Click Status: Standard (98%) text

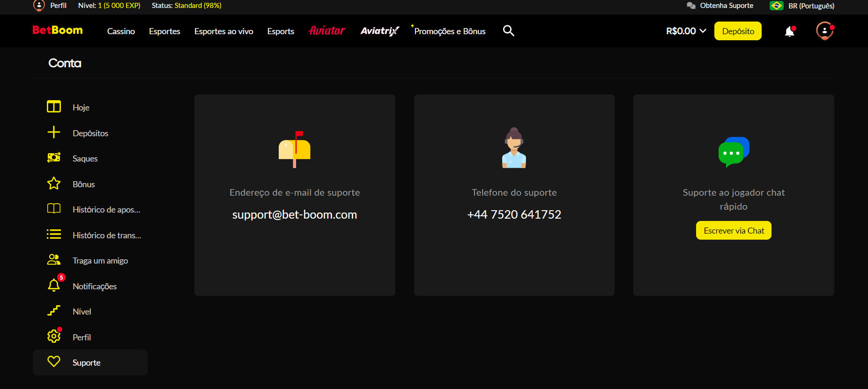[x=186, y=6]
